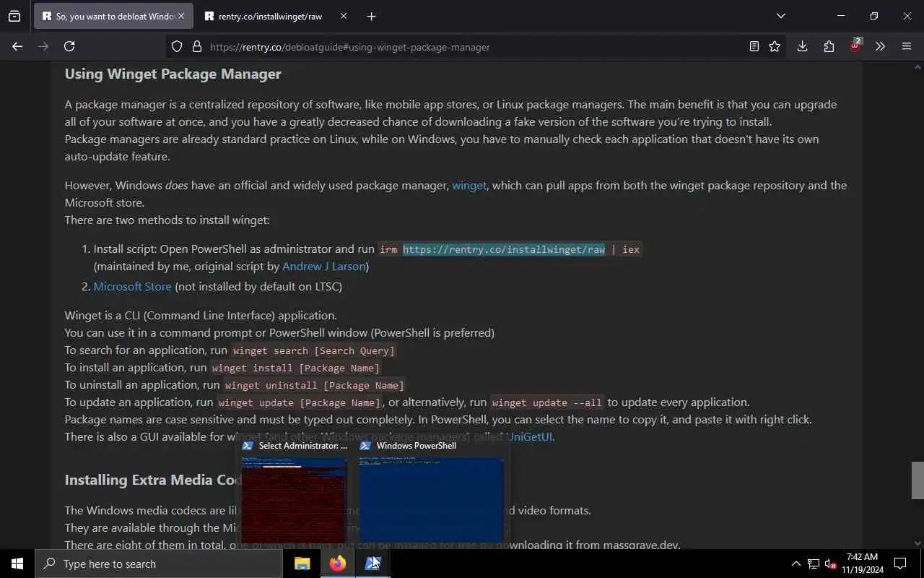Select the 'Select Administrator' PowerShell window preview
The height and width of the screenshot is (578, 924).
pyautogui.click(x=294, y=493)
